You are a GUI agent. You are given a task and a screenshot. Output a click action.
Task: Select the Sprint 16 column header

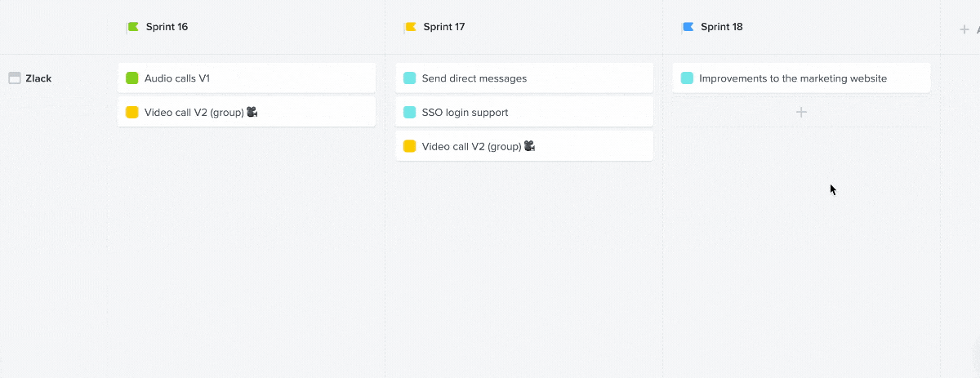(167, 27)
